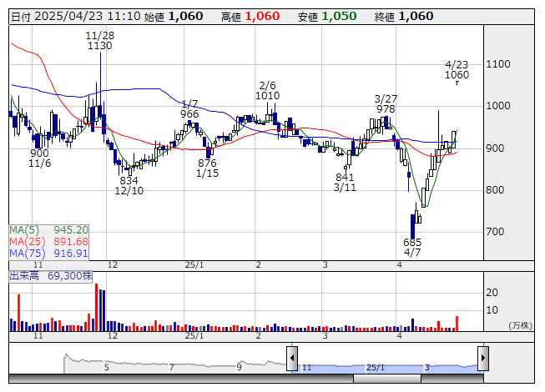Click the 4/23 latest price label 1060
545x392 pixels.
tap(457, 75)
